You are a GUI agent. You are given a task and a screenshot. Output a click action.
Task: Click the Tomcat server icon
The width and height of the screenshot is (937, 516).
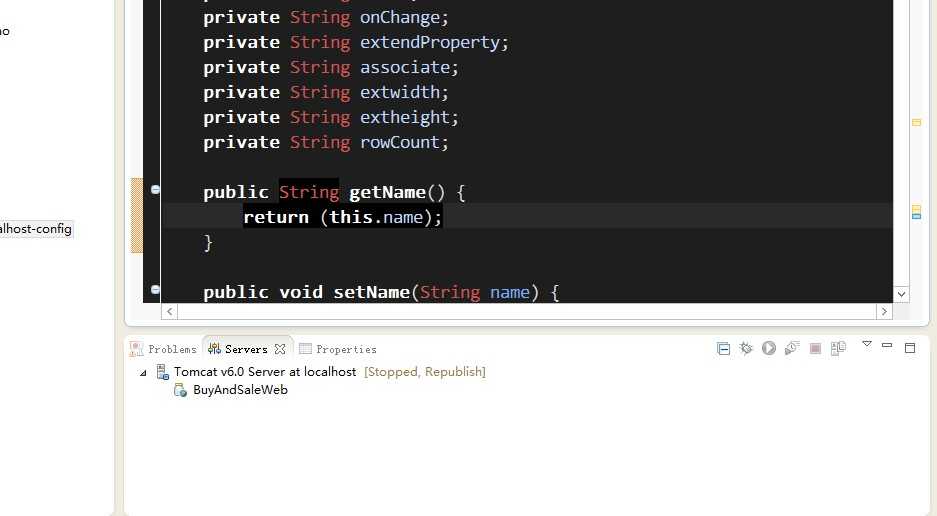[163, 372]
